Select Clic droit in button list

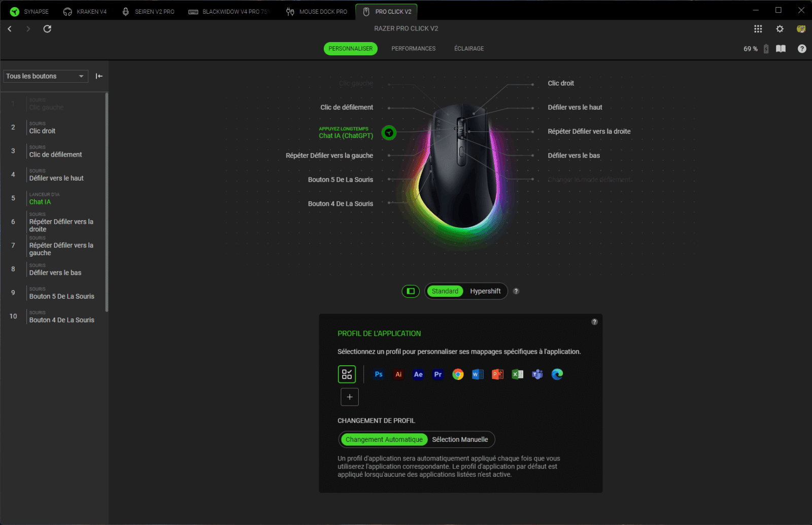point(53,127)
